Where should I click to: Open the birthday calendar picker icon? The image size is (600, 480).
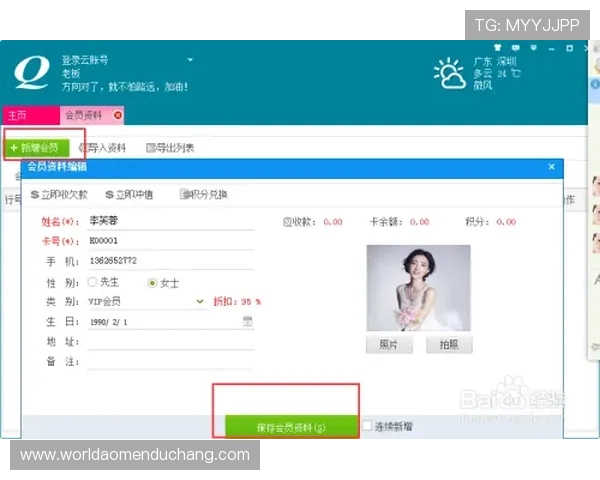coord(248,321)
